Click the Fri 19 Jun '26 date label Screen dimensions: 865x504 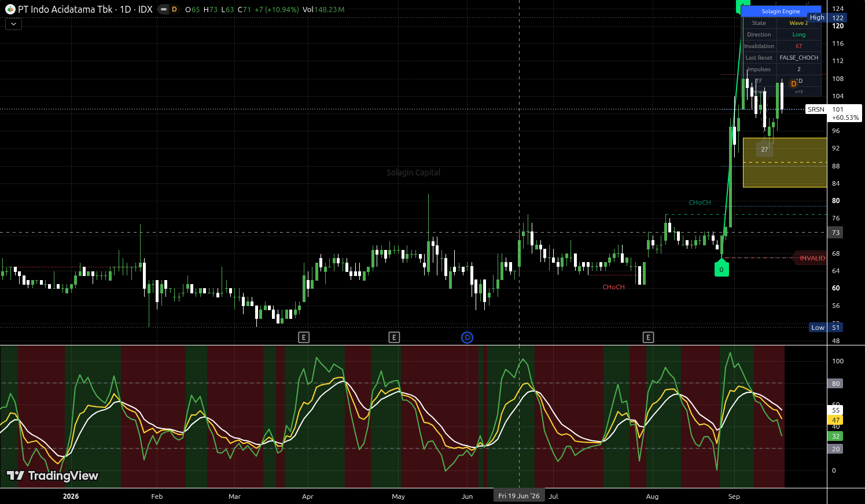[x=519, y=496]
